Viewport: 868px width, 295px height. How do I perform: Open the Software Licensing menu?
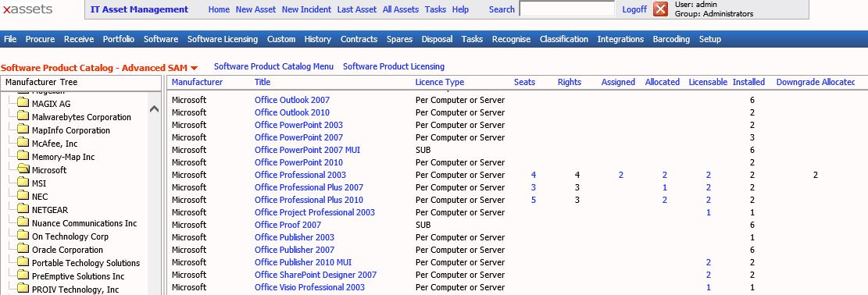click(223, 39)
